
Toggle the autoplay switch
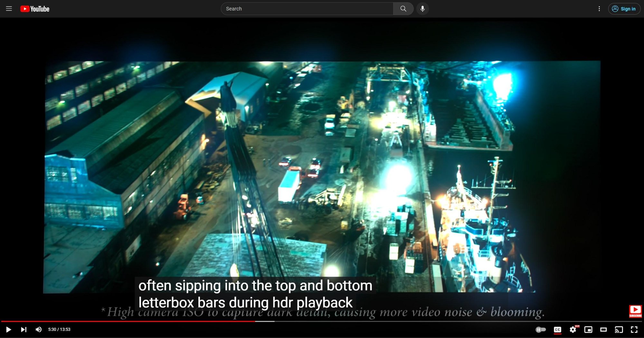click(x=541, y=329)
